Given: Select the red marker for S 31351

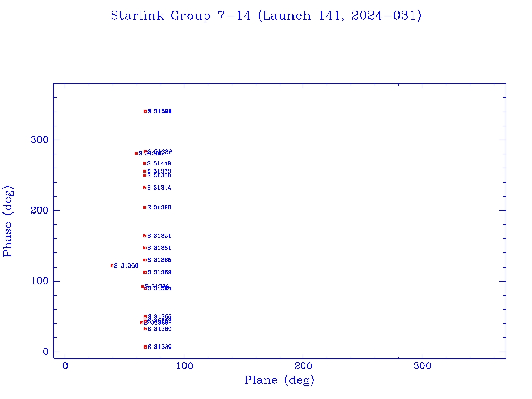Looking at the screenshot, I should tap(144, 236).
